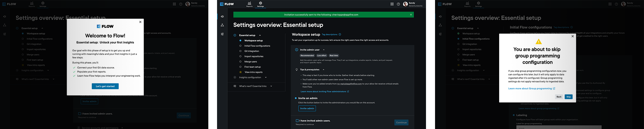Click the no-reply@appfireflow.com email link
Screen dimensions: 644x129
tap(349, 84)
